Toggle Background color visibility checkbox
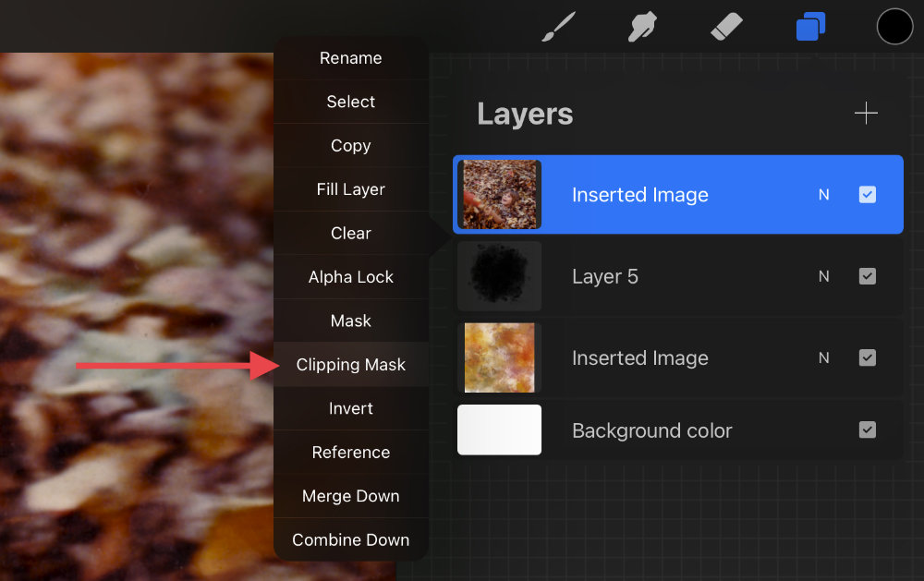Image resolution: width=924 pixels, height=581 pixels. pos(867,430)
